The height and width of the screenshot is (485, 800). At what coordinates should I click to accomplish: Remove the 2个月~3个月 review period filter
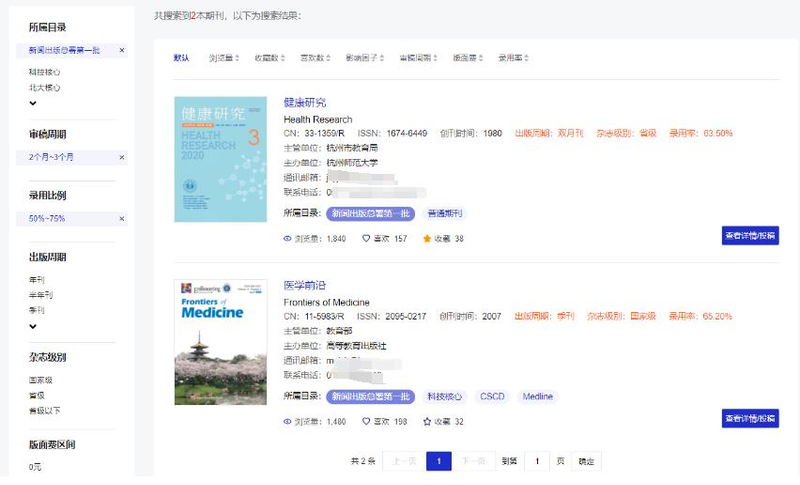point(121,158)
